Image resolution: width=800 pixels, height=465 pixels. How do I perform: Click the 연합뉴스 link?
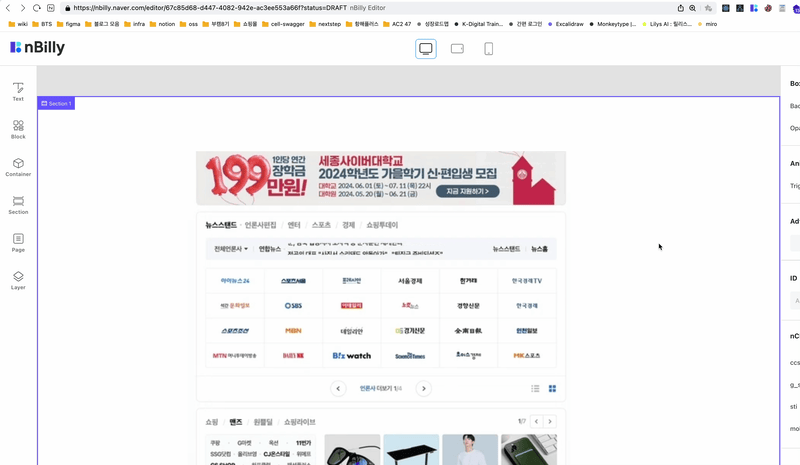click(270, 249)
